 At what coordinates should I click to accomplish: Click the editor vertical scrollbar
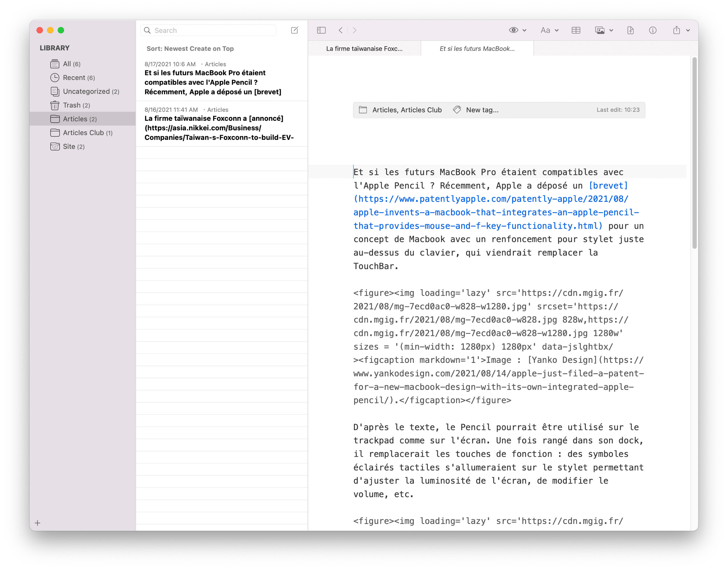click(694, 153)
